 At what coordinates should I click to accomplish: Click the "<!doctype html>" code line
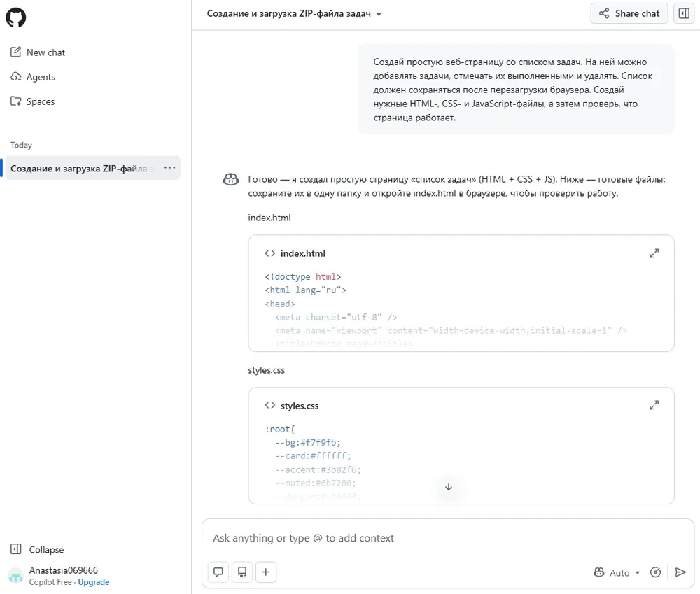coord(303,276)
